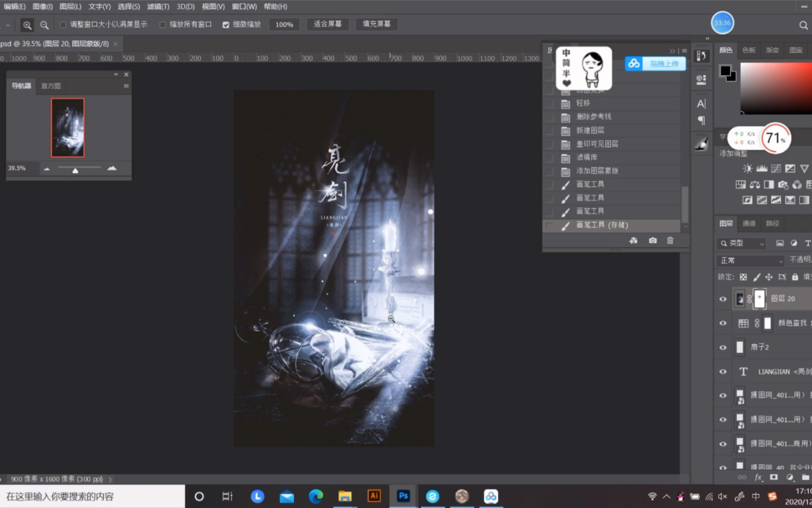Add Curves adjustment
Viewport: 812px width, 508px height.
tap(776, 168)
